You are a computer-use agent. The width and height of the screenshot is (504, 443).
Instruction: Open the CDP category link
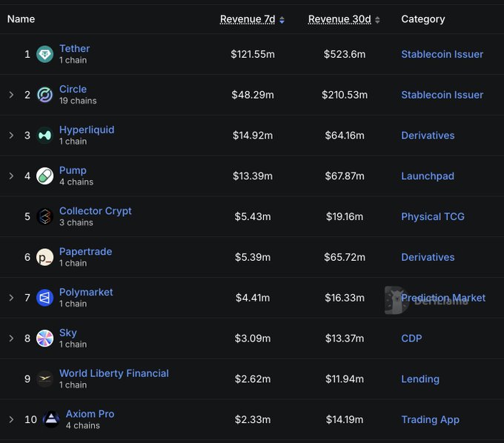(411, 339)
